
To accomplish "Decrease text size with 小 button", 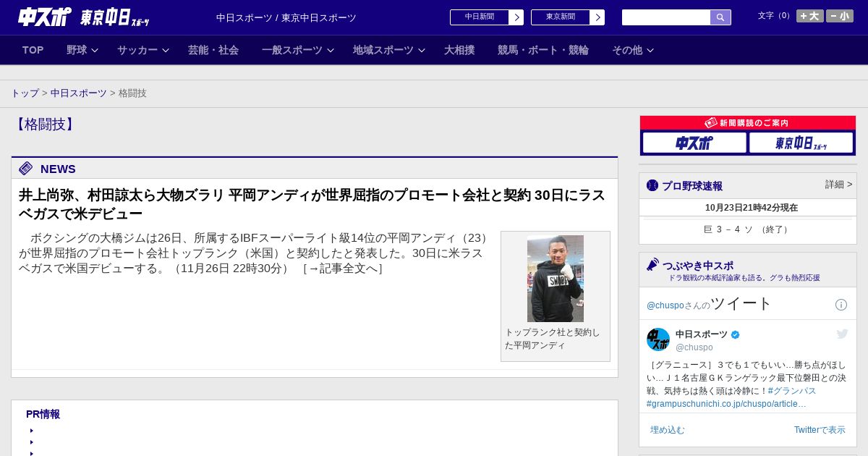I will coord(840,16).
